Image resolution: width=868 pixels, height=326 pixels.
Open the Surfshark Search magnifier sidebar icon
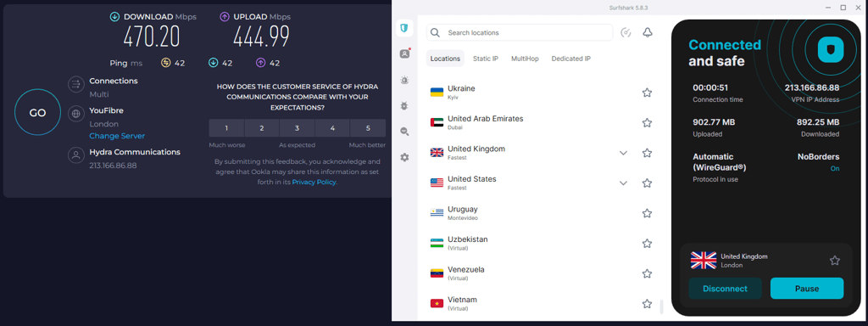(x=404, y=132)
